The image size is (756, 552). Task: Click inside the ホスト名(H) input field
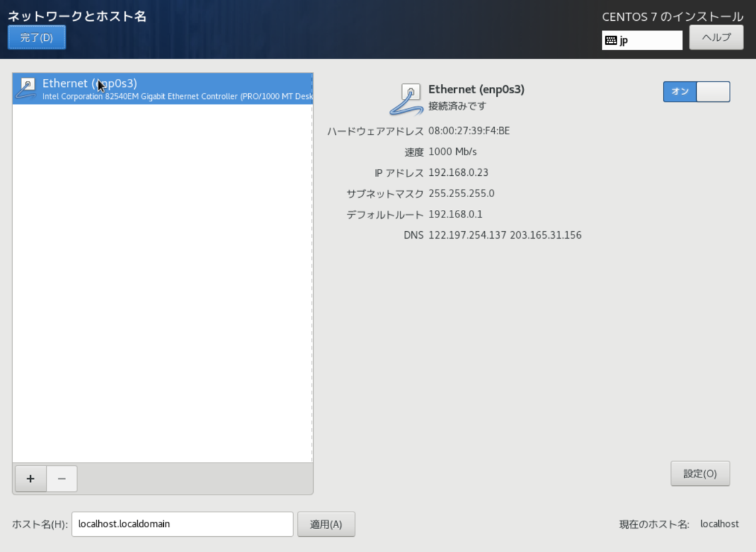tap(181, 524)
